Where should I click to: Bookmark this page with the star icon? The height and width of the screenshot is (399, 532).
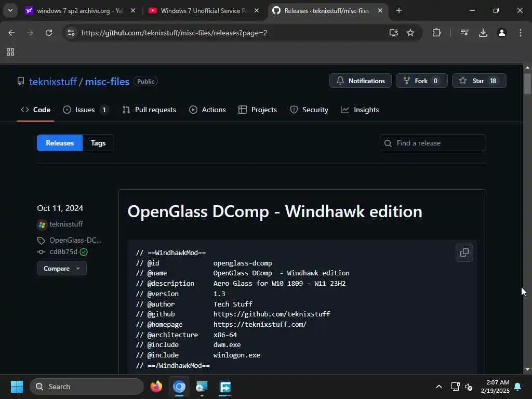[x=410, y=33]
